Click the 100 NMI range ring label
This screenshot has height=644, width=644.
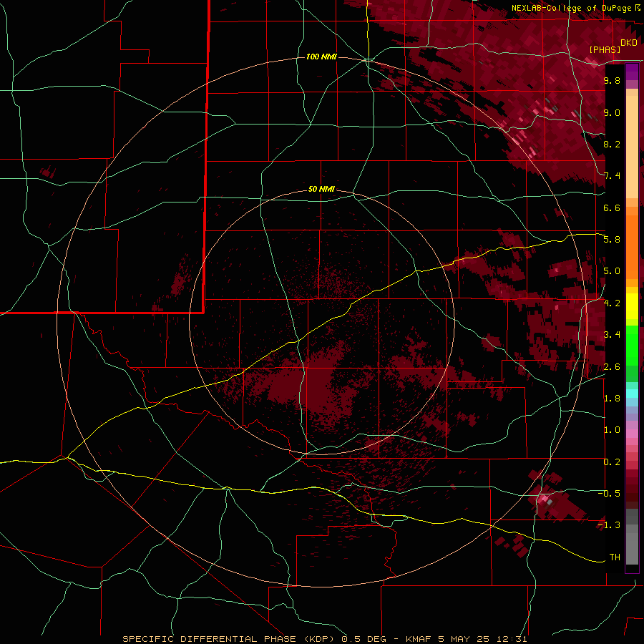(x=321, y=57)
